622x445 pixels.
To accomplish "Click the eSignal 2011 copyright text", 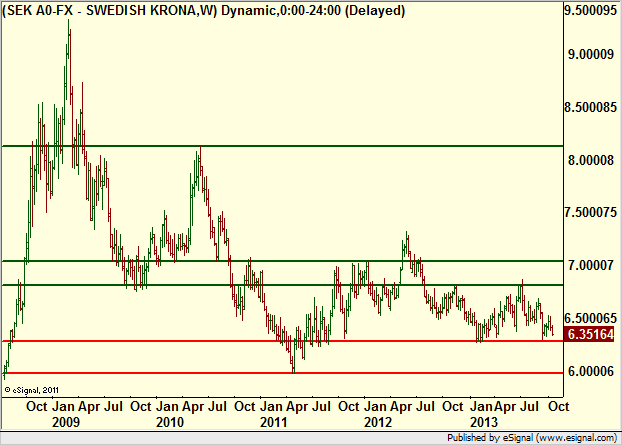I will 31,390.
